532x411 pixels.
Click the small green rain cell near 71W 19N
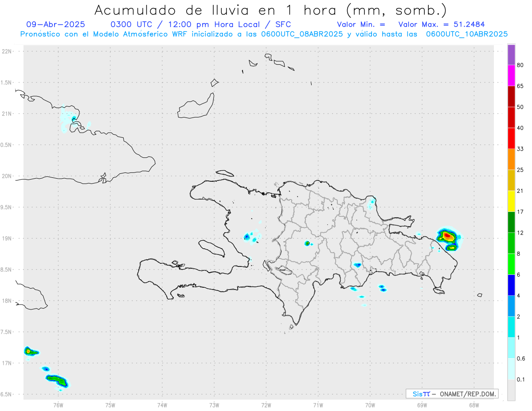[307, 243]
